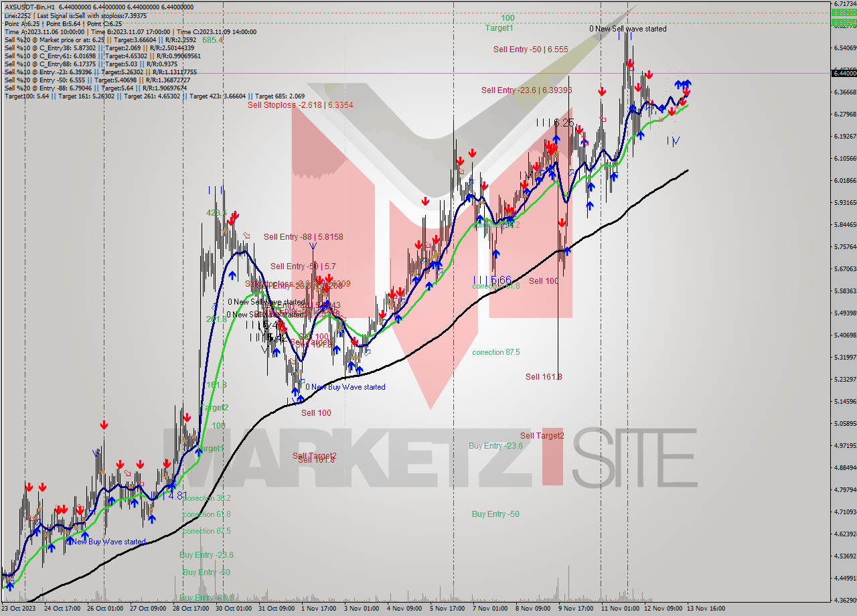Click the 6.01866 price axis label

tap(844, 180)
